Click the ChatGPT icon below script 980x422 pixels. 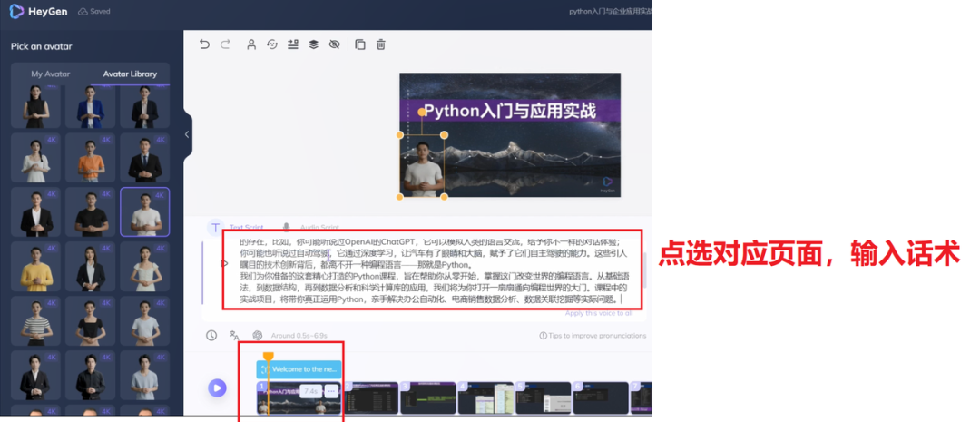[x=257, y=336]
